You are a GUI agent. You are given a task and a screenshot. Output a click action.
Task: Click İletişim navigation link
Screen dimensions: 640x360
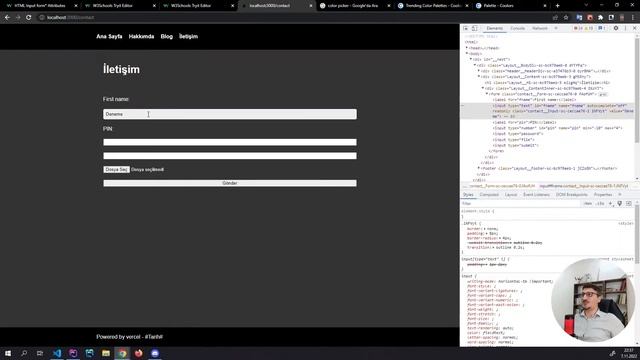coord(188,36)
